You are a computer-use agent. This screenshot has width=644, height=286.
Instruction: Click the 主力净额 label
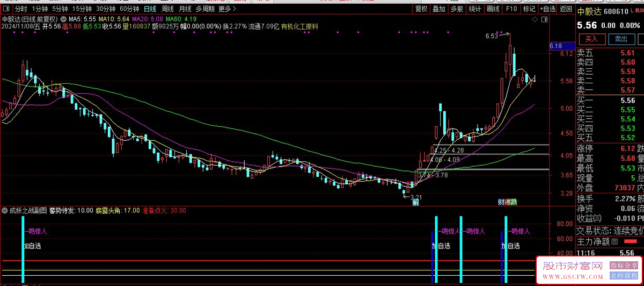point(593,242)
